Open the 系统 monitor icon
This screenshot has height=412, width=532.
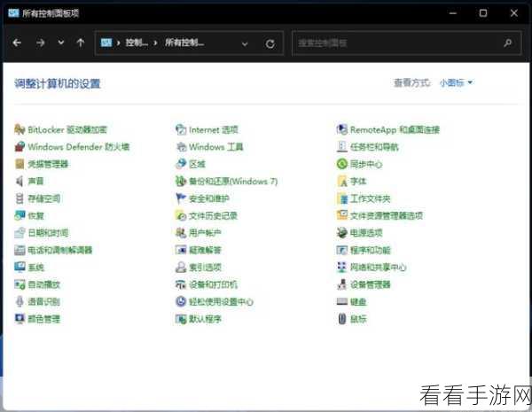[20, 268]
